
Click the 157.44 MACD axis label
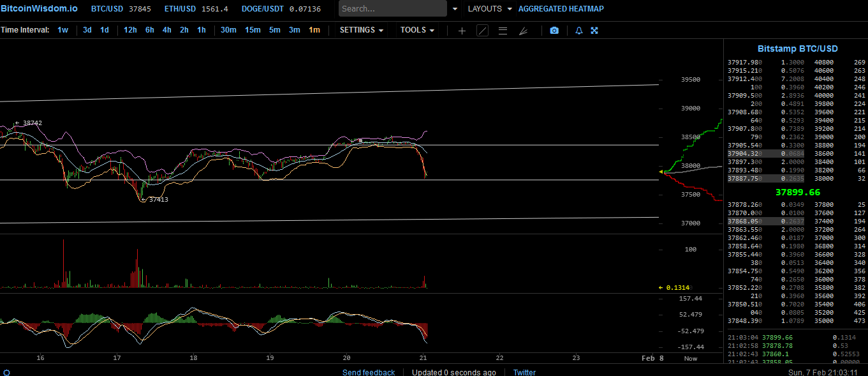click(x=691, y=299)
